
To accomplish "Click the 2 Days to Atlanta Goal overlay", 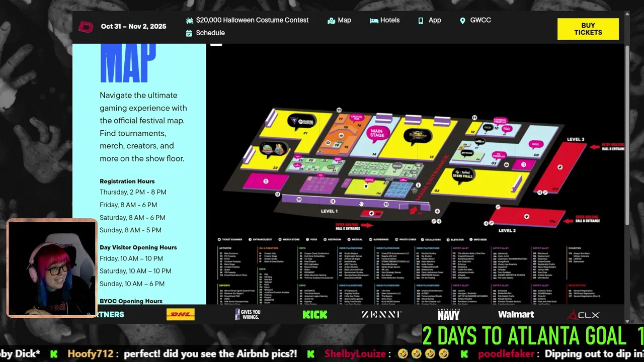I will click(533, 336).
